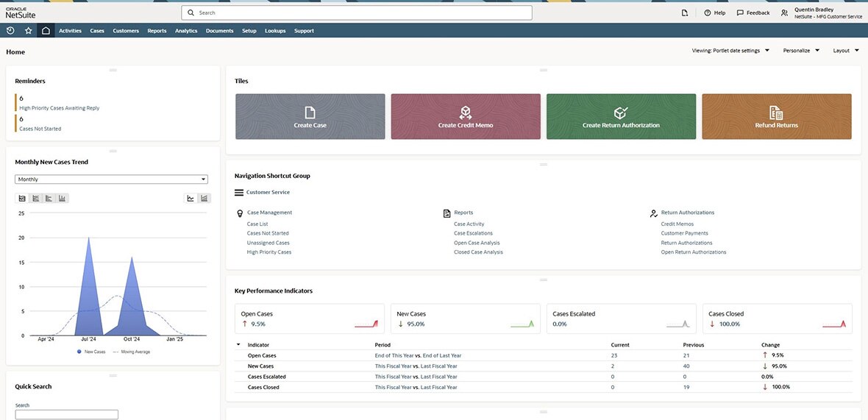Open the Create Return Authorization tile
The height and width of the screenshot is (420, 868).
coord(621,116)
